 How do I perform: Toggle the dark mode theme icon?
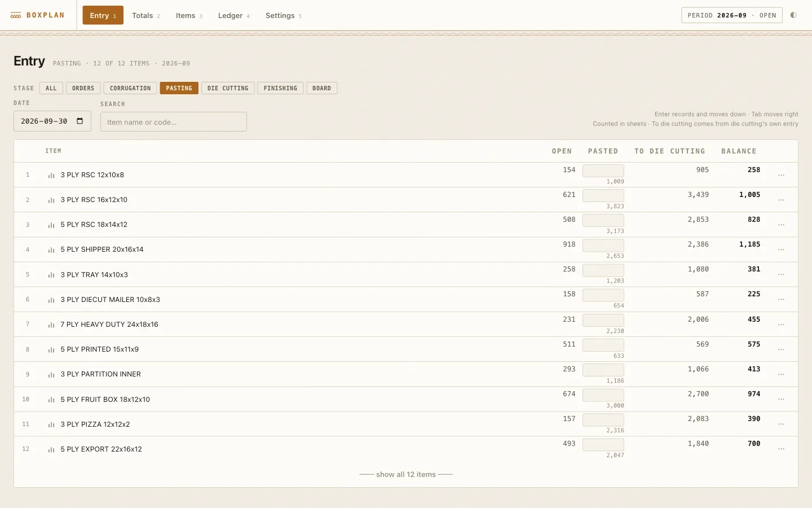[793, 15]
